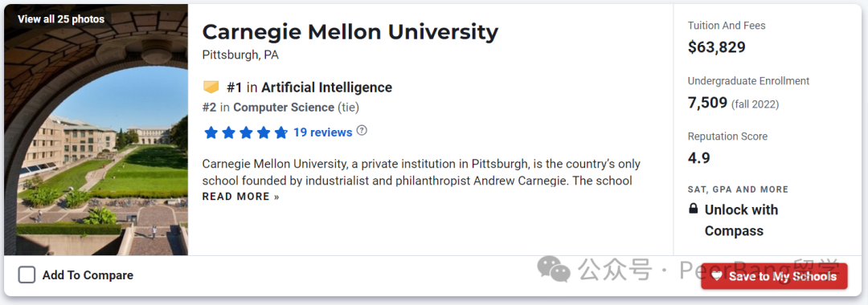Open Unlock with Compass link
Viewport: 868px width, 305px height.
pyautogui.click(x=741, y=220)
